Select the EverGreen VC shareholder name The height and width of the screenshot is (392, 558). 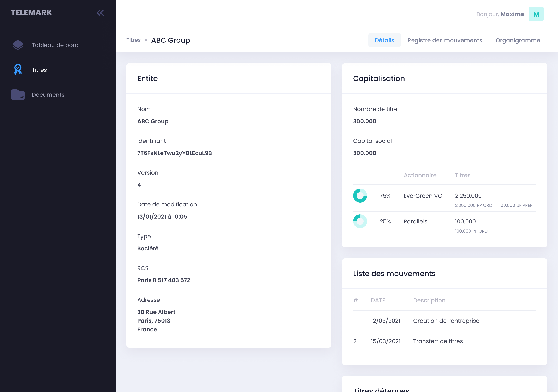click(423, 196)
